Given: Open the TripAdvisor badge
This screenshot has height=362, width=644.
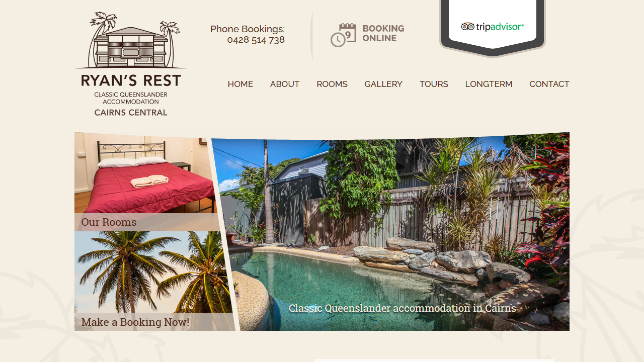Looking at the screenshot, I should click(493, 28).
